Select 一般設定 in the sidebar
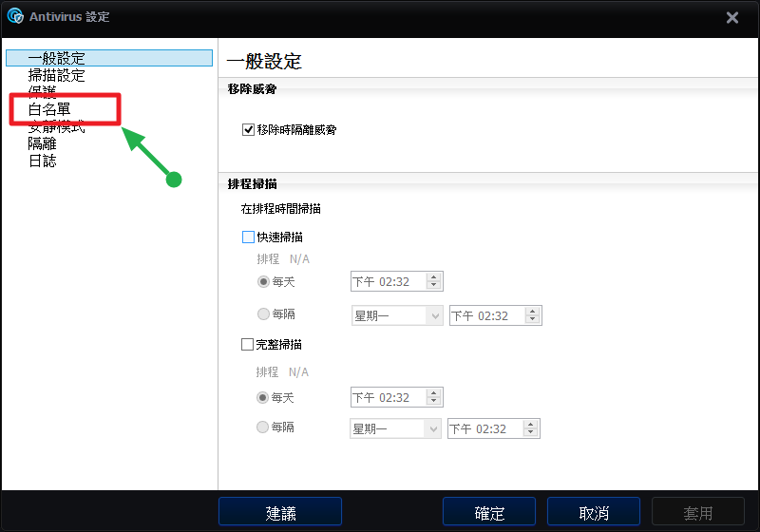 coord(57,59)
